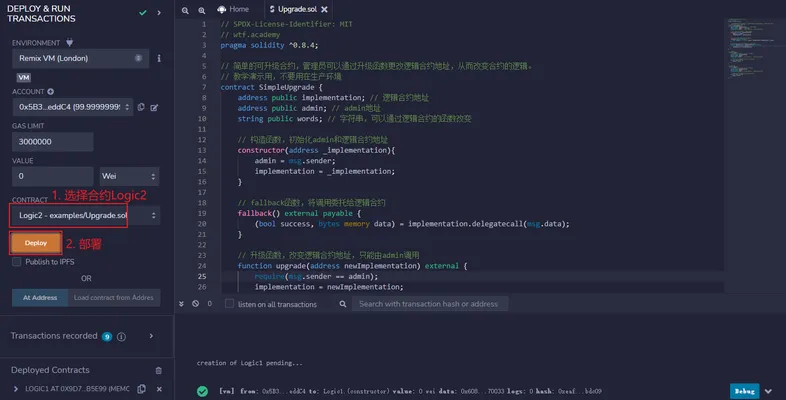Expand the LOGIC1 deployed contract entry
Viewport: 786px width, 400px height.
[16, 389]
